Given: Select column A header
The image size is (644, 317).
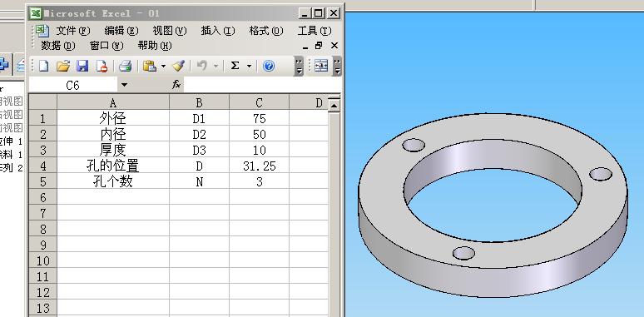Looking at the screenshot, I should pyautogui.click(x=113, y=102).
